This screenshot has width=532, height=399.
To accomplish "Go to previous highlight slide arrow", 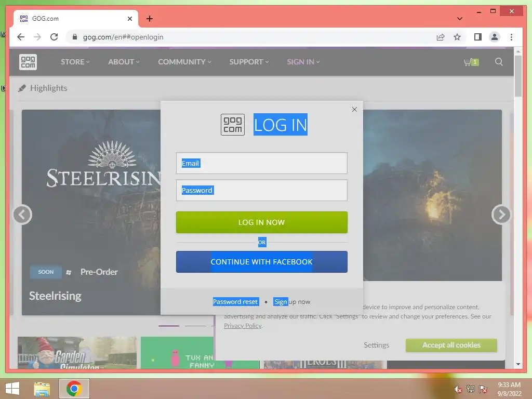I will (x=22, y=215).
